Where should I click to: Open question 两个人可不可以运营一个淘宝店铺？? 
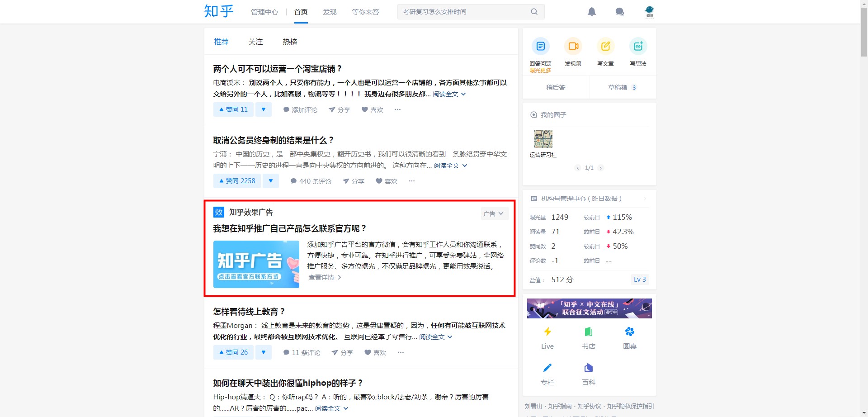pyautogui.click(x=278, y=69)
